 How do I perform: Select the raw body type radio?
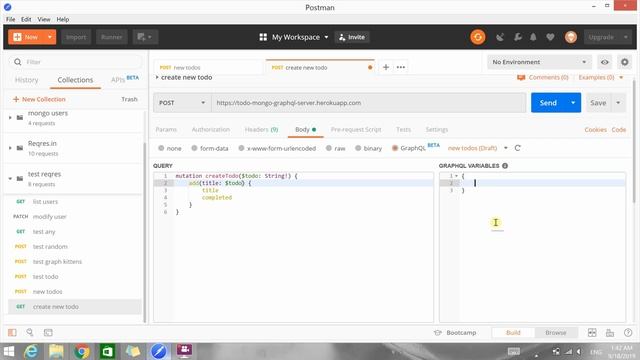[329, 148]
